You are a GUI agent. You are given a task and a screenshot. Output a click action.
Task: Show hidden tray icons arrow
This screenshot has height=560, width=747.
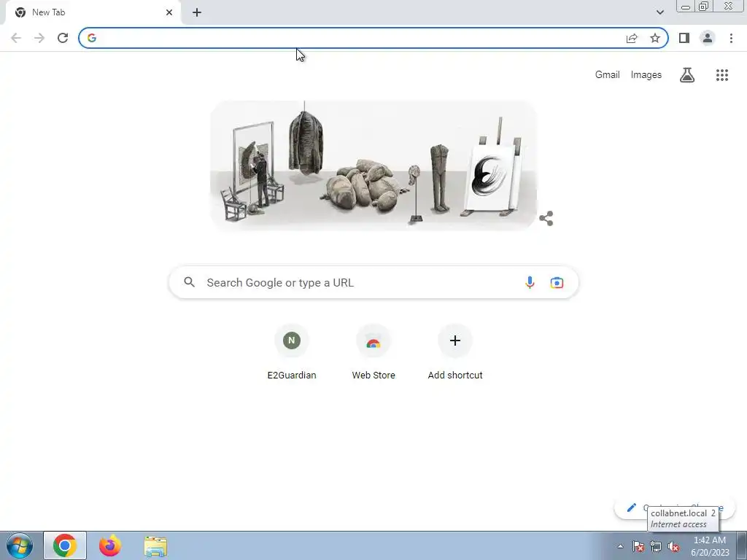point(620,546)
